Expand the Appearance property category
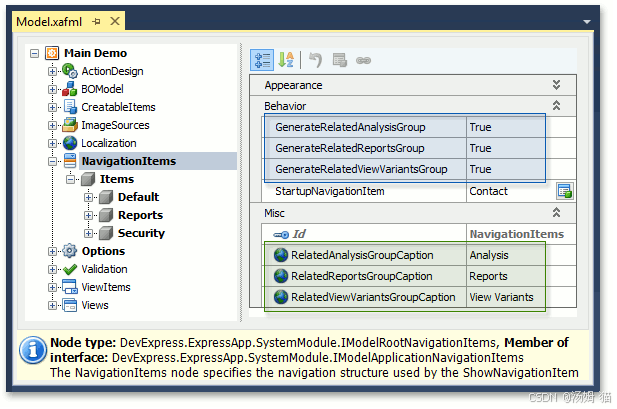The width and height of the screenshot is (617, 409). (x=556, y=85)
